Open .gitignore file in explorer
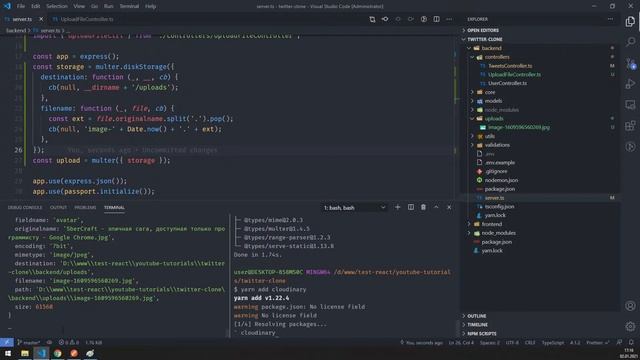Viewport: 640px width, 360px height. click(496, 171)
